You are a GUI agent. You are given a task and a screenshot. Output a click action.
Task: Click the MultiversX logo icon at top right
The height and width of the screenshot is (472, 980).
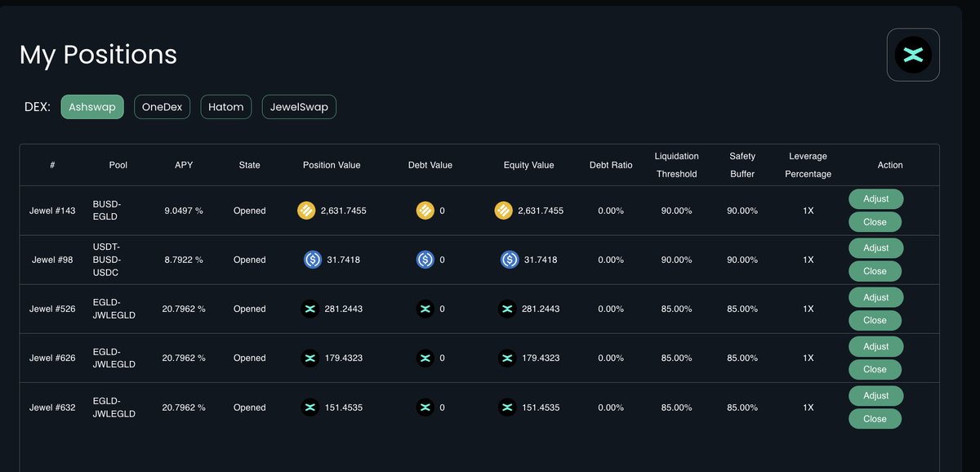(913, 55)
